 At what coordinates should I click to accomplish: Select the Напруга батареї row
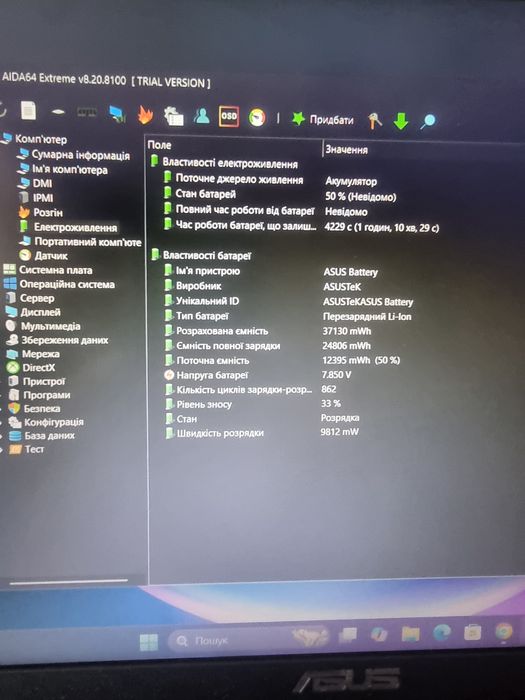tap(258, 375)
